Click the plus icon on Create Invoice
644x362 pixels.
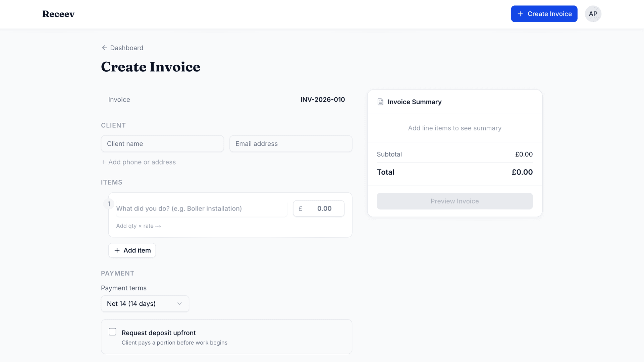pyautogui.click(x=520, y=14)
